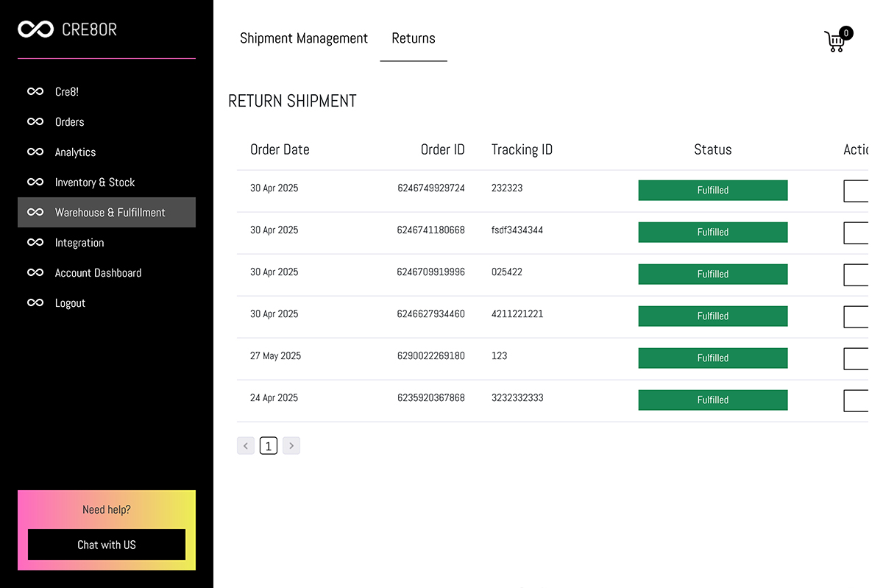Click Fulfilled status for tracking fsdf3434344
Viewport: 883px width, 588px height.
coord(713,232)
